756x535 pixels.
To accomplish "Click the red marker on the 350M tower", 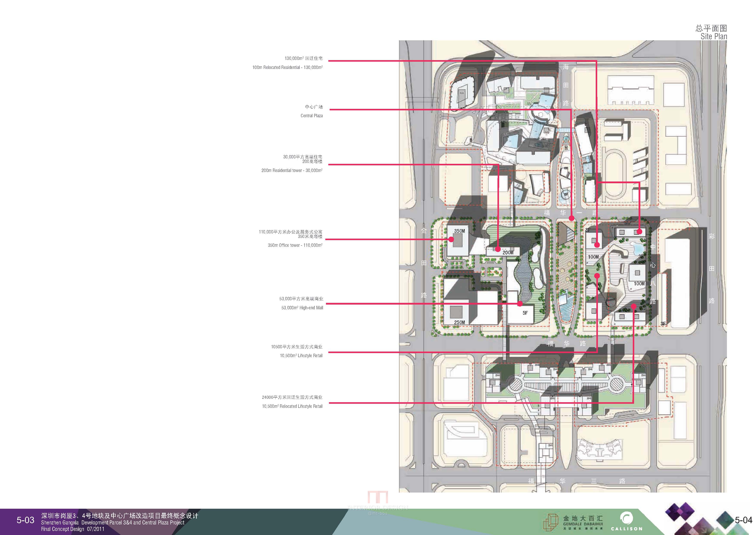I will pyautogui.click(x=451, y=239).
